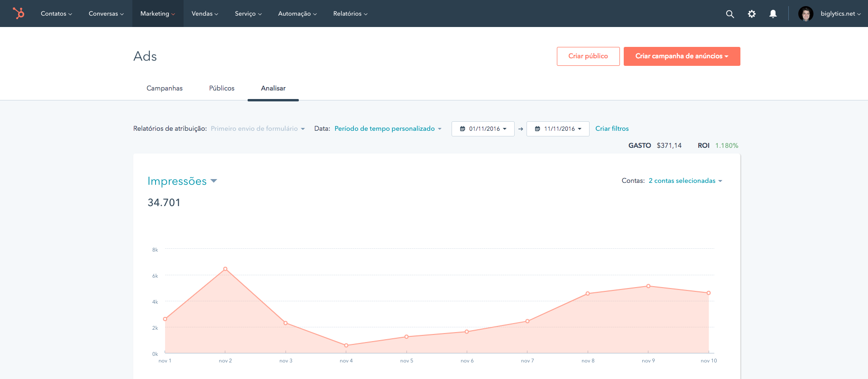The width and height of the screenshot is (868, 379).
Task: Open the notifications bell
Action: [x=773, y=14]
